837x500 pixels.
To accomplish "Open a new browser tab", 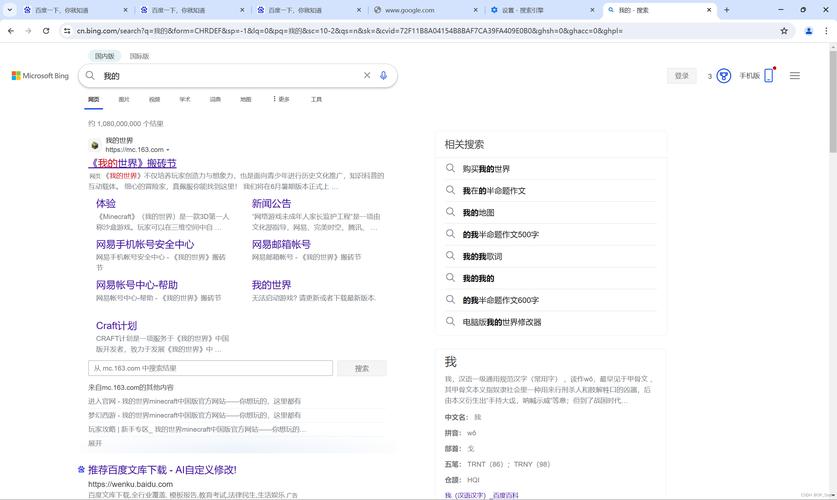I will [x=727, y=10].
